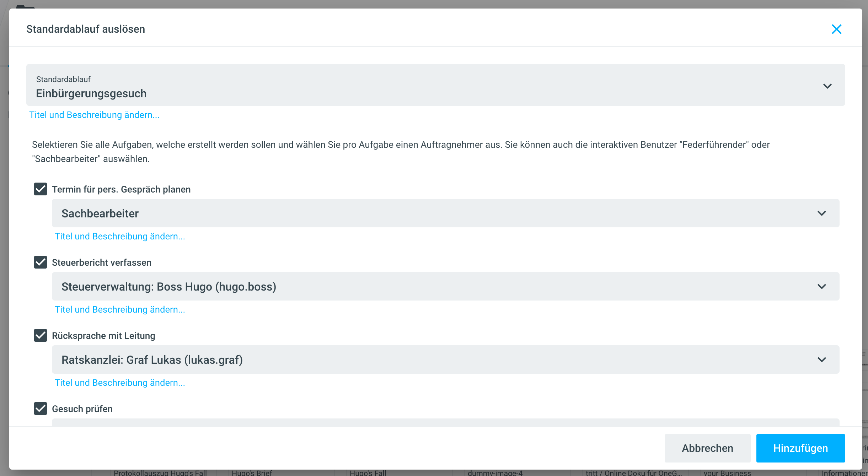Viewport: 868px width, 476px height.
Task: Edit title link under Ratskanzlei dropdown
Action: pos(120,383)
